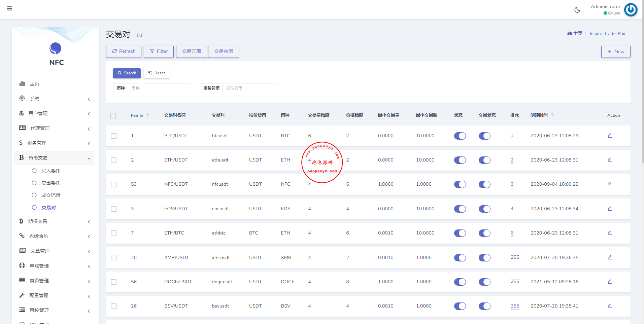Open 成交记录 submenu item

tap(51, 195)
